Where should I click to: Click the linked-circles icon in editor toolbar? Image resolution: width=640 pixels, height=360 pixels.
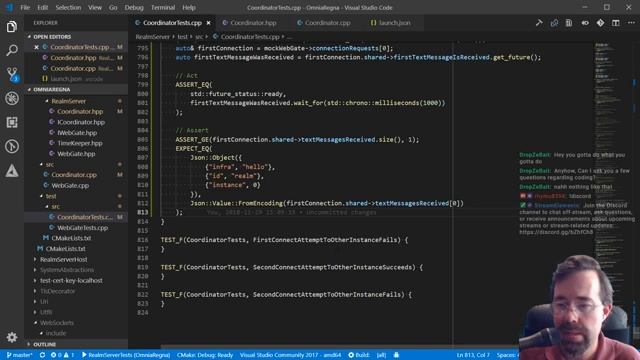click(x=554, y=23)
